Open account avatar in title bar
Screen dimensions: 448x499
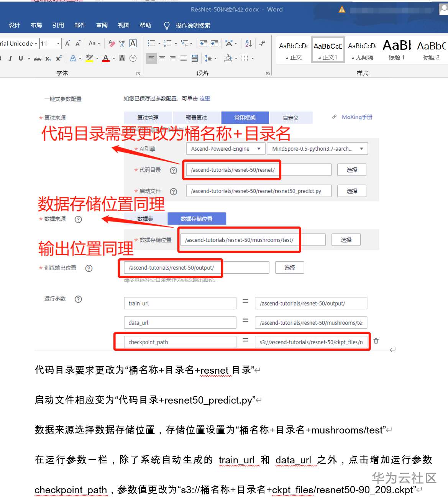click(443, 10)
